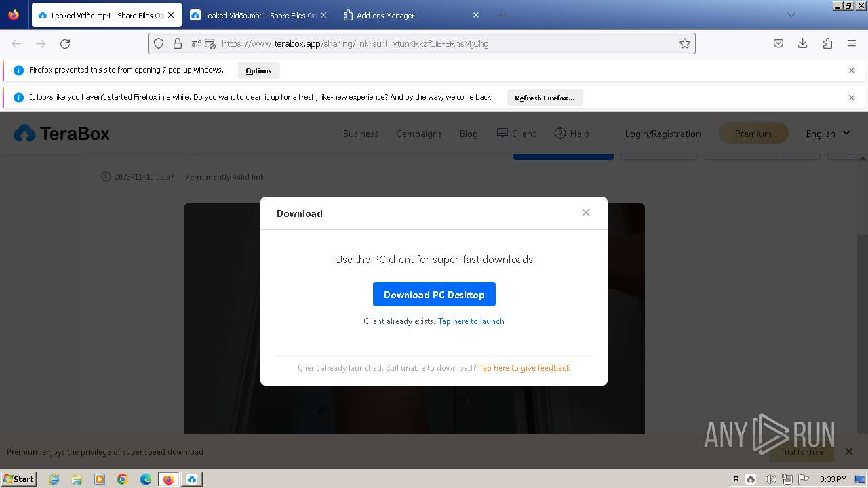Go forward to next page
The height and width of the screenshot is (488, 868).
click(41, 43)
